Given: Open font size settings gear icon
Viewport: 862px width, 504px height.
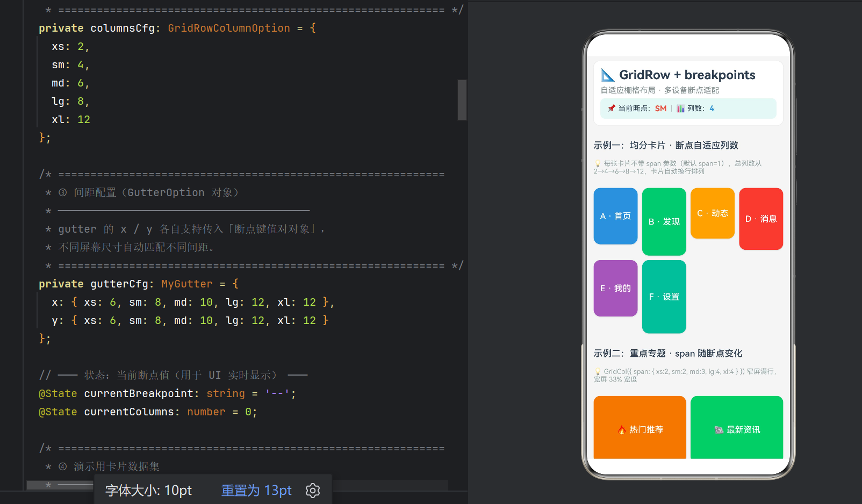Looking at the screenshot, I should tap(313, 490).
